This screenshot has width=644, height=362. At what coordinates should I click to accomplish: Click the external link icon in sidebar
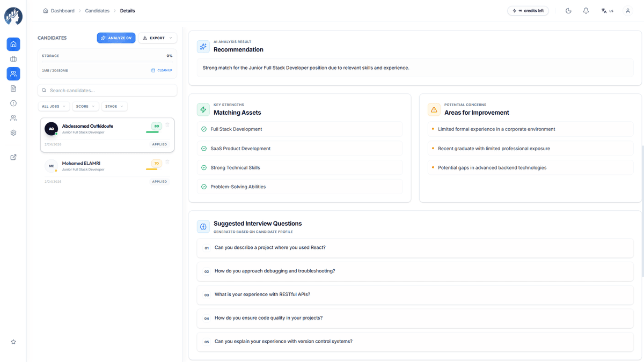[x=13, y=157]
